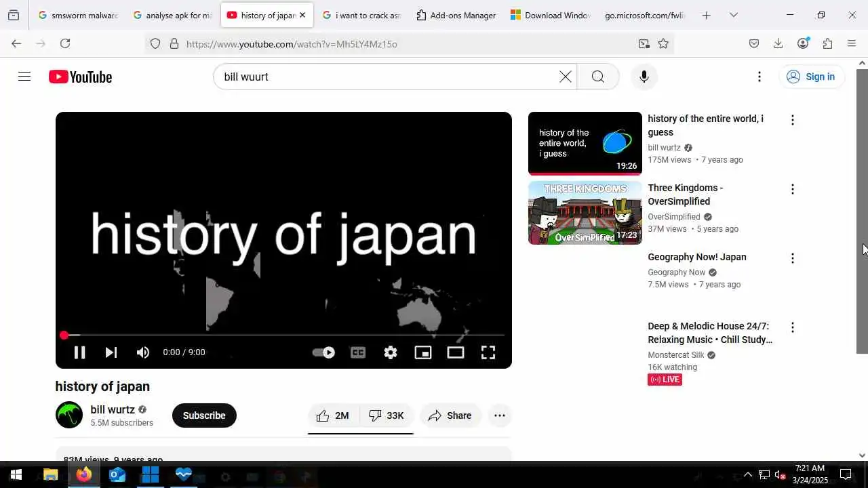Image resolution: width=868 pixels, height=488 pixels.
Task: Show hidden tray icons
Action: pos(748,475)
